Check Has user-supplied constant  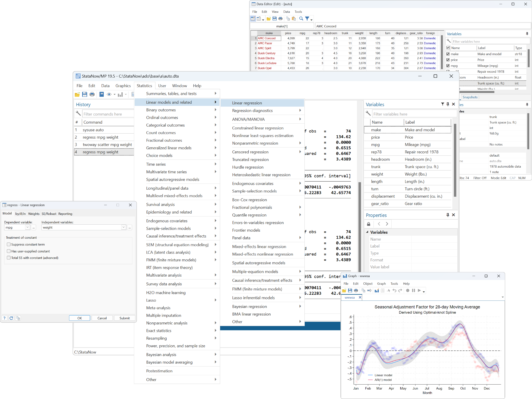9,251
